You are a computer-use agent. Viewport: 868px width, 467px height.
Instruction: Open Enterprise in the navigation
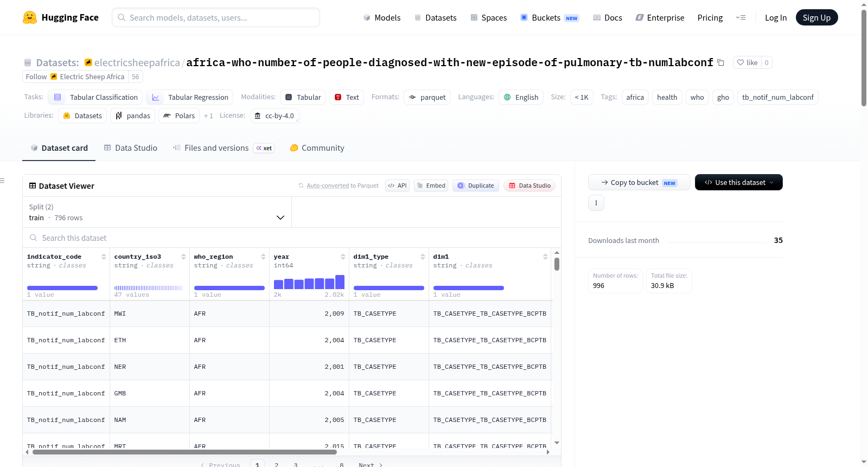(660, 17)
